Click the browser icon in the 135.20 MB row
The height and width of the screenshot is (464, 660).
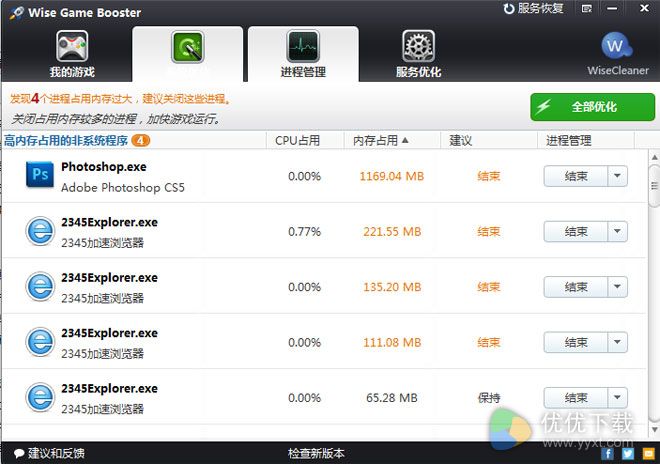click(x=40, y=287)
